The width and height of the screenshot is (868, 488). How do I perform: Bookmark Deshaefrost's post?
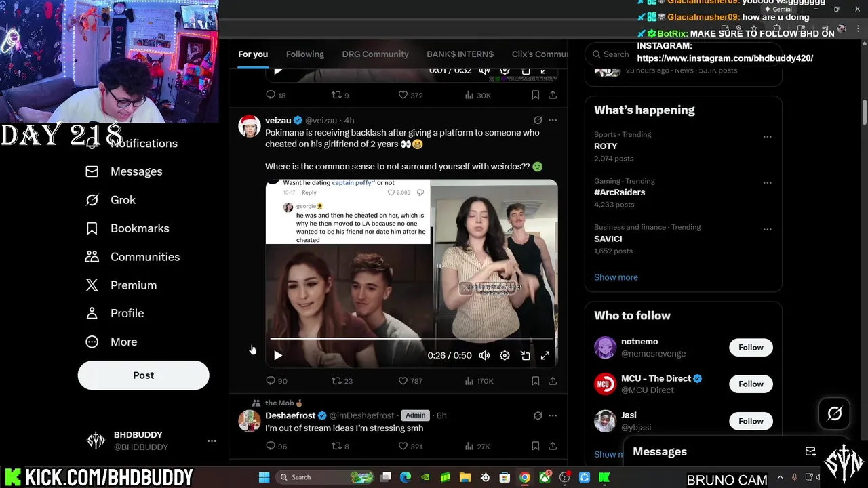click(x=535, y=446)
